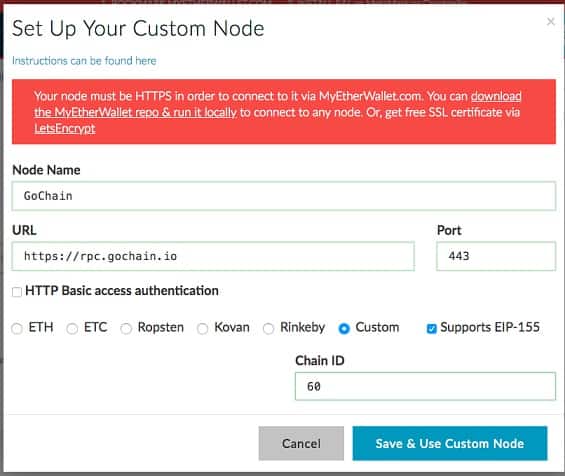
Task: Click the Chain ID input field
Action: click(x=425, y=386)
